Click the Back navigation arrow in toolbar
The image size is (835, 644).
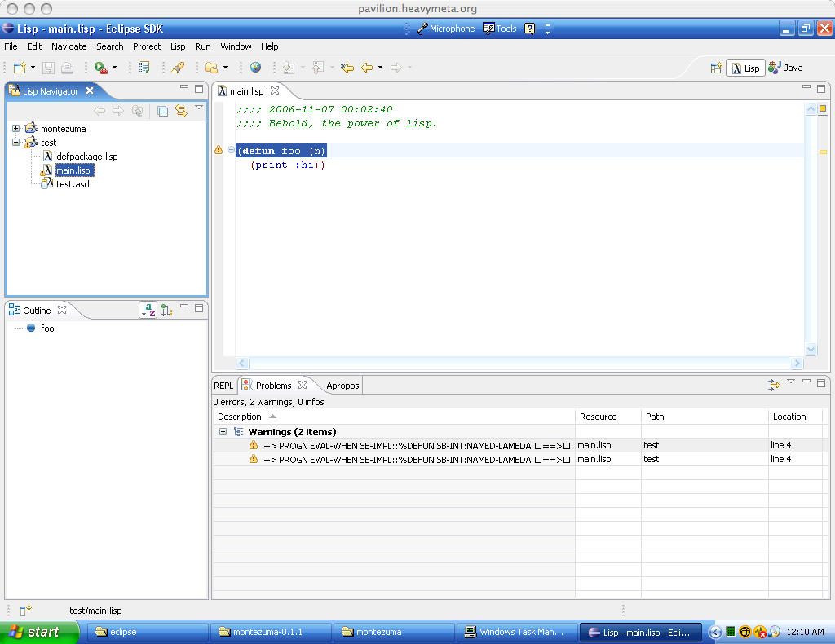(367, 68)
